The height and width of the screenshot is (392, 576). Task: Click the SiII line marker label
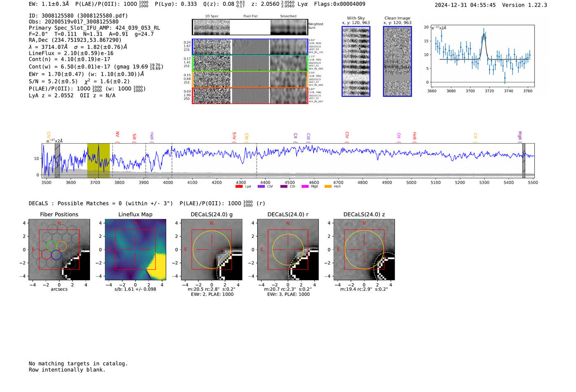(x=134, y=137)
